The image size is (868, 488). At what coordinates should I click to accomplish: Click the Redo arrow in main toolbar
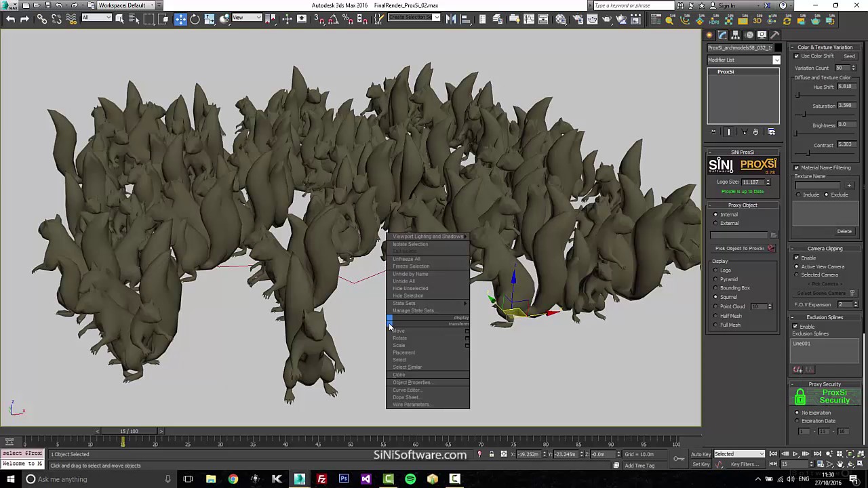coord(24,19)
